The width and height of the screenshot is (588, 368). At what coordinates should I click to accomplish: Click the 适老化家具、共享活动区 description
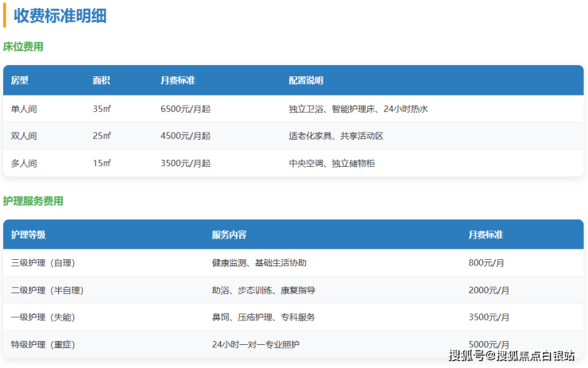(x=336, y=136)
